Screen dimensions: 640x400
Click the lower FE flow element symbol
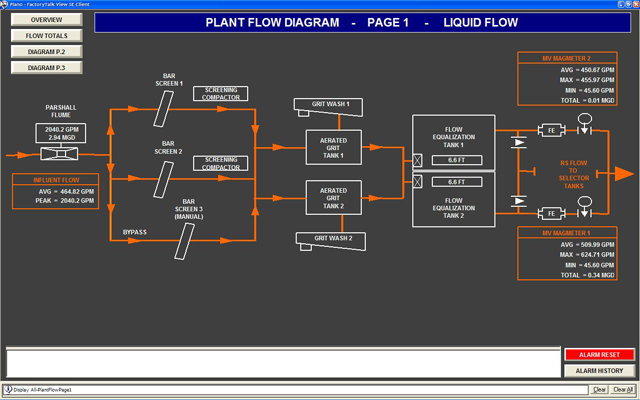(550, 213)
